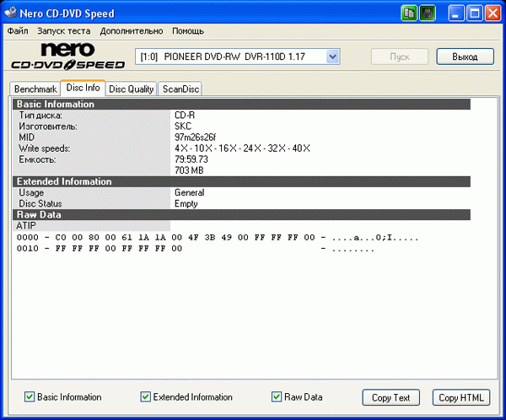The height and width of the screenshot is (420, 506).
Task: Click the ATIP label row
Action: [91, 226]
